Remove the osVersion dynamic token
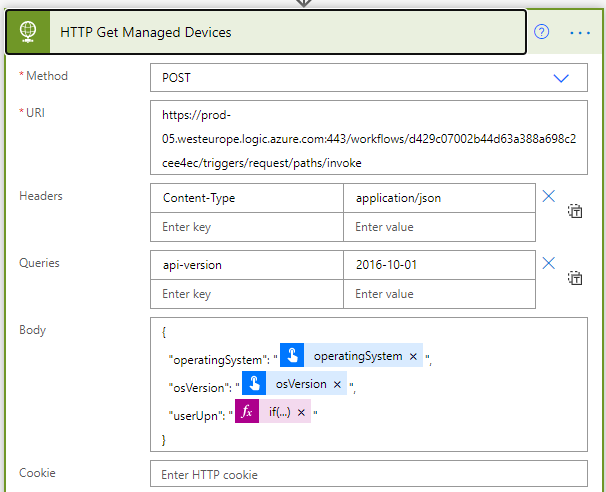The image size is (606, 492). (x=337, y=384)
